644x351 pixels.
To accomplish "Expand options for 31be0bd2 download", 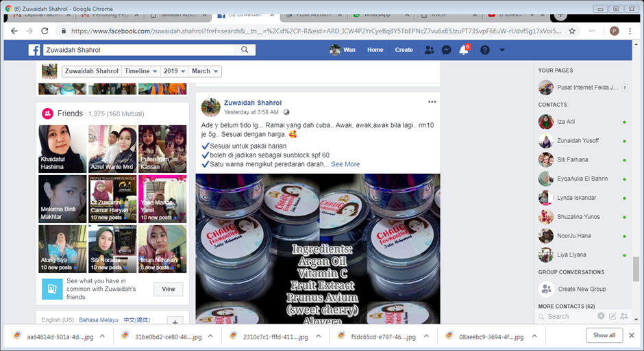I will tap(210, 336).
